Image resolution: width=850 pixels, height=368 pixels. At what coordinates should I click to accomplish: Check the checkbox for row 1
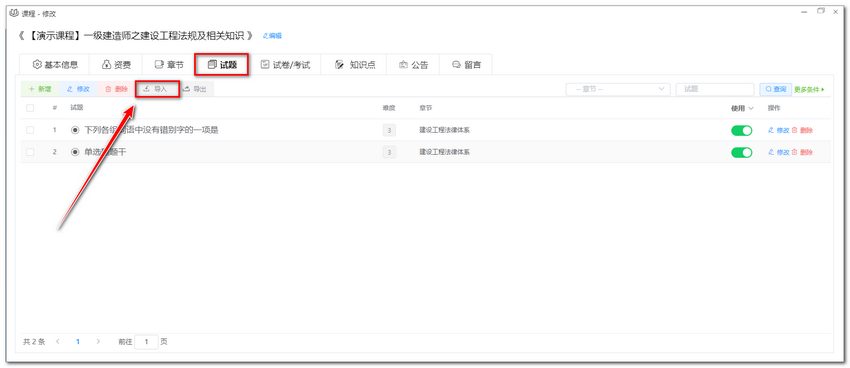point(30,130)
